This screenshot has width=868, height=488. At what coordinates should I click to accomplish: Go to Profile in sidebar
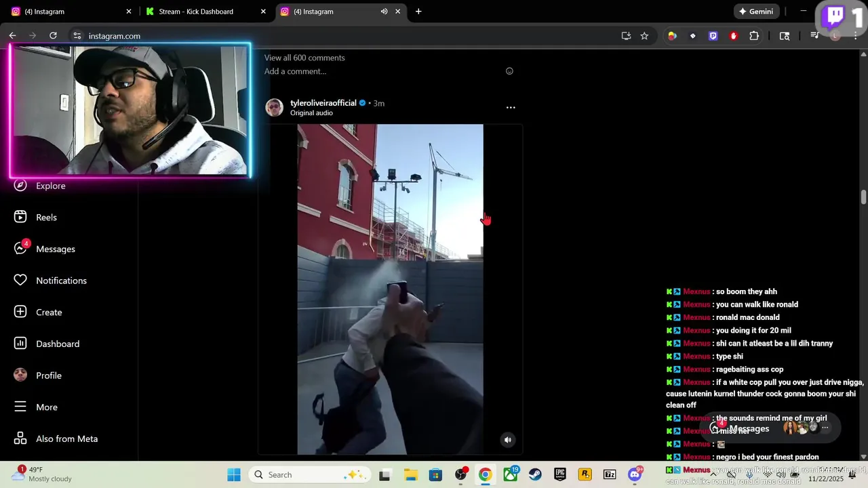37,375
